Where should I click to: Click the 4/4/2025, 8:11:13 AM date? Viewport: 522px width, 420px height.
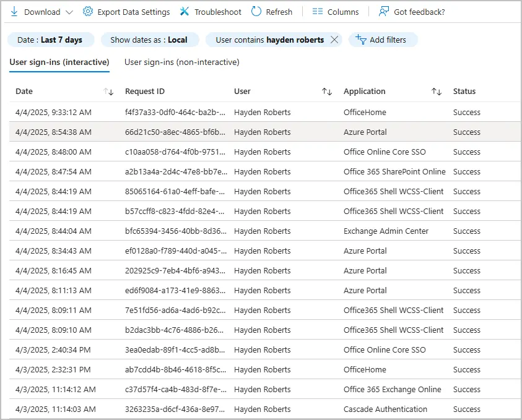(53, 290)
